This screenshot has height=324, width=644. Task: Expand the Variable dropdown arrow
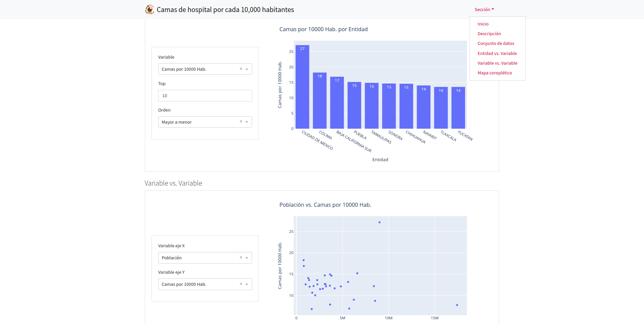pyautogui.click(x=247, y=69)
